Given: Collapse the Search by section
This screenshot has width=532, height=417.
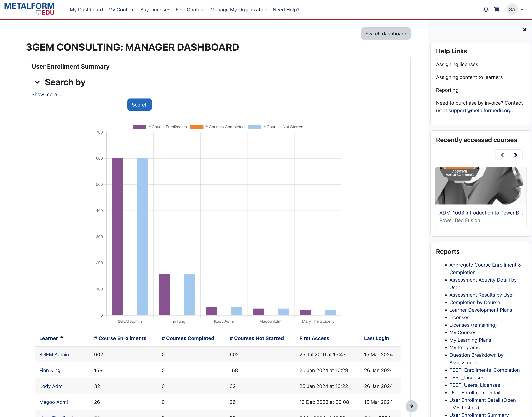Looking at the screenshot, I should (x=37, y=82).
